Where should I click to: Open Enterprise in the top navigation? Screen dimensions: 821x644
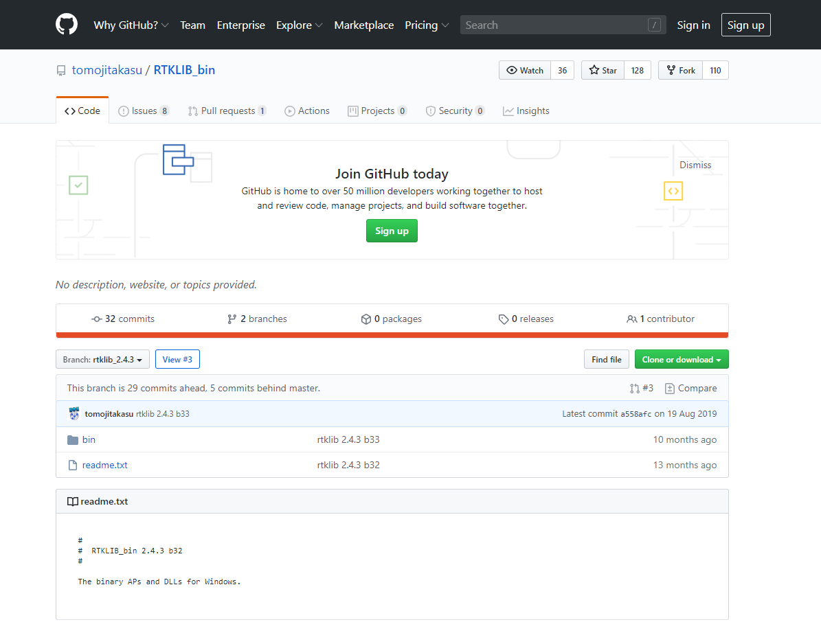pos(241,25)
